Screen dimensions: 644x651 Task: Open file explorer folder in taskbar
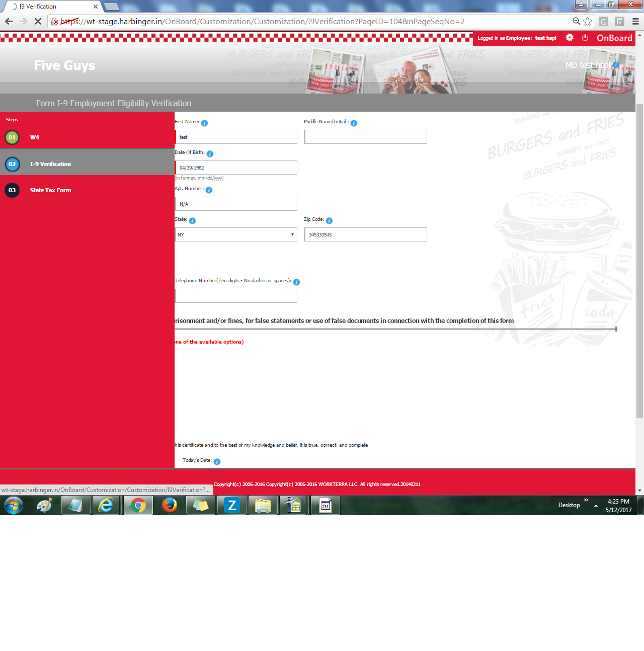[x=263, y=505]
